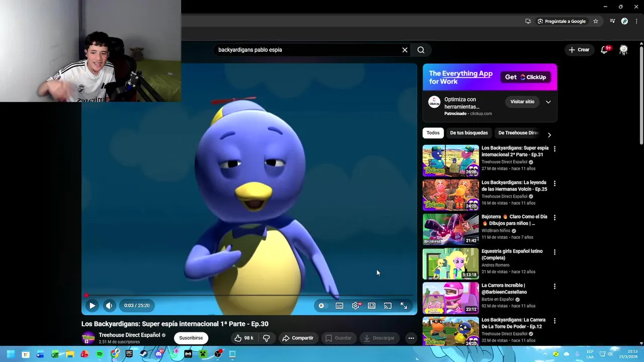The image size is (644, 362).
Task: Click the install app icon in address bar
Action: 528,21
